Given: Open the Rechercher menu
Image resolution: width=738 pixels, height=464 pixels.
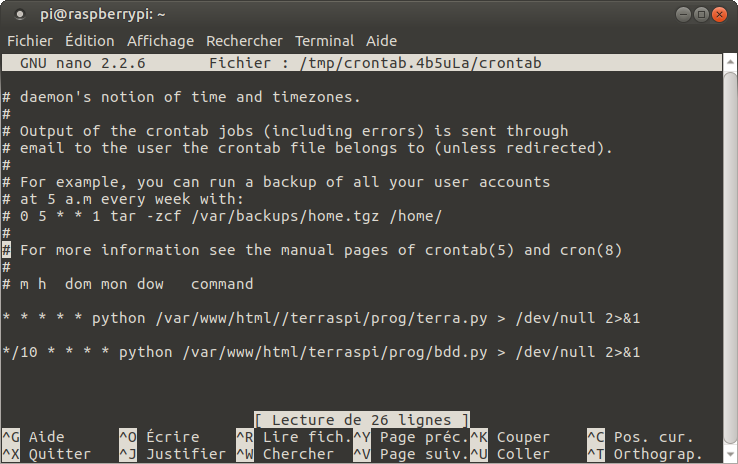Looking at the screenshot, I should pos(244,41).
